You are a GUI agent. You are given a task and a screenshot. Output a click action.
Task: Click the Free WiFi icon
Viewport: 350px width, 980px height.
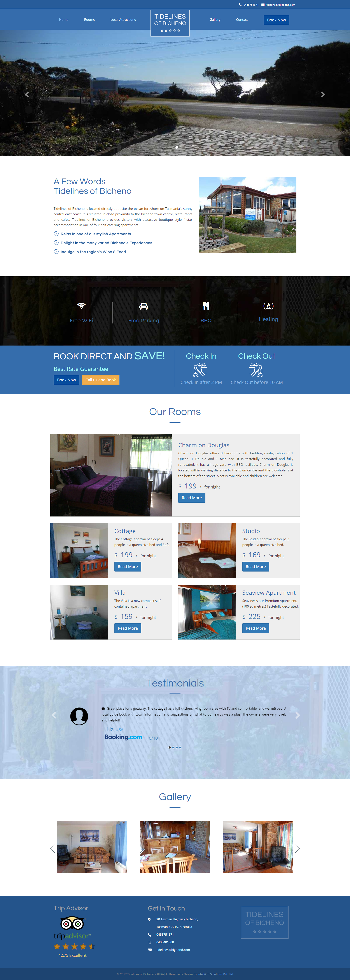point(81,306)
